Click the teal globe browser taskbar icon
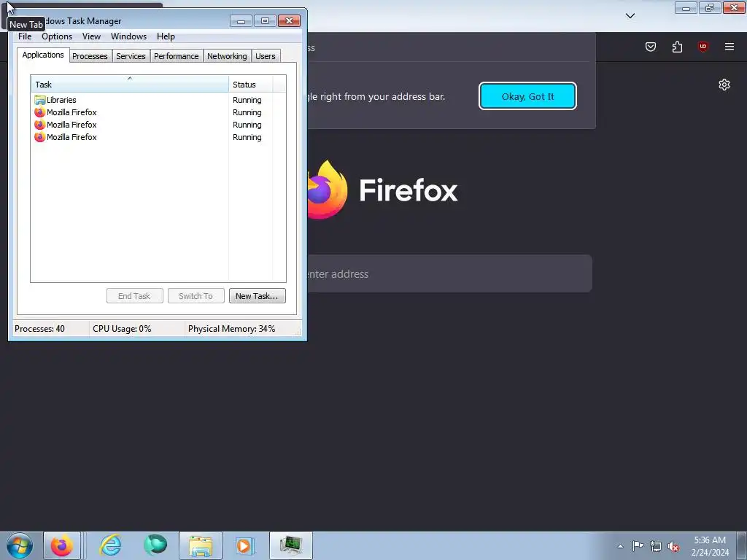The image size is (747, 560). click(x=155, y=545)
